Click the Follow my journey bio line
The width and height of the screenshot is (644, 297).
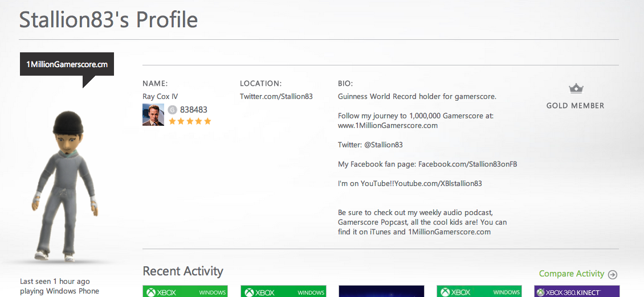coord(415,115)
